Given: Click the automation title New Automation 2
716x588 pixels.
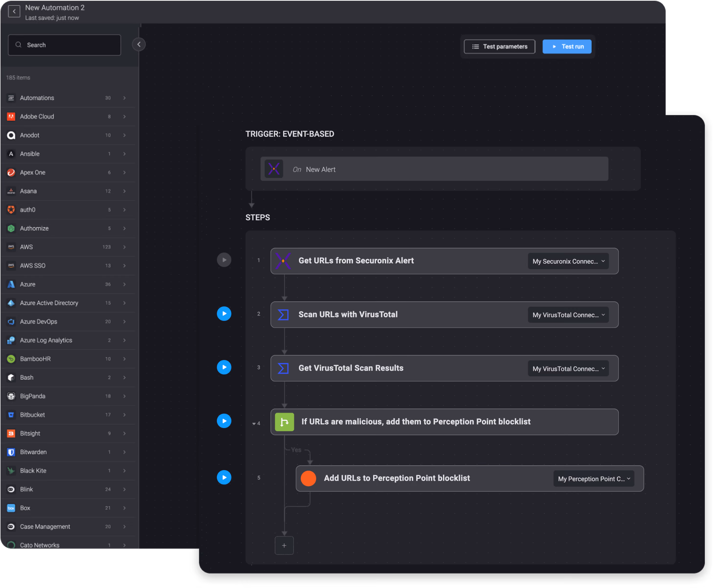Looking at the screenshot, I should point(55,7).
